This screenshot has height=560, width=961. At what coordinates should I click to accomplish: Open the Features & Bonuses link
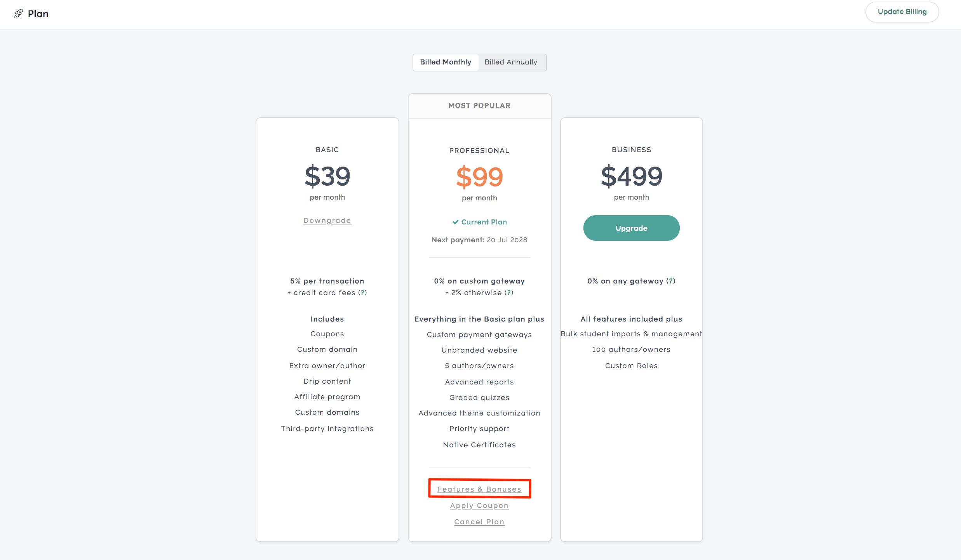tap(479, 489)
